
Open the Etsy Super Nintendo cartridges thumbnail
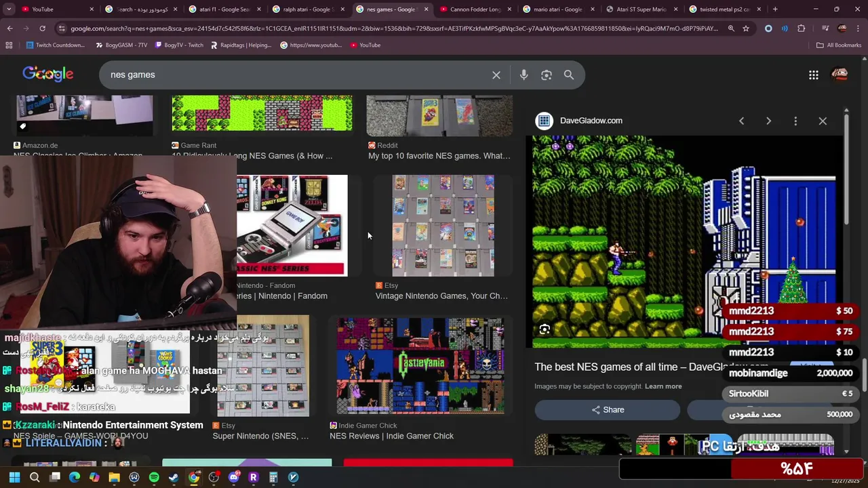click(x=263, y=366)
